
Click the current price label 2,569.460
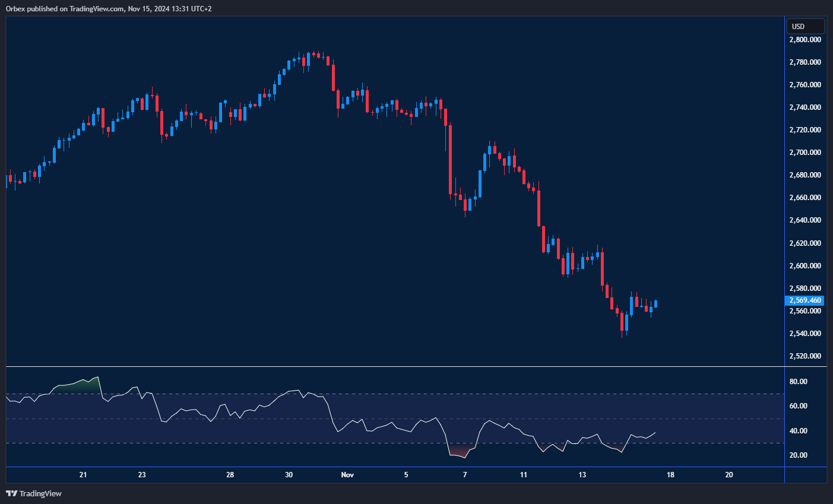click(805, 300)
